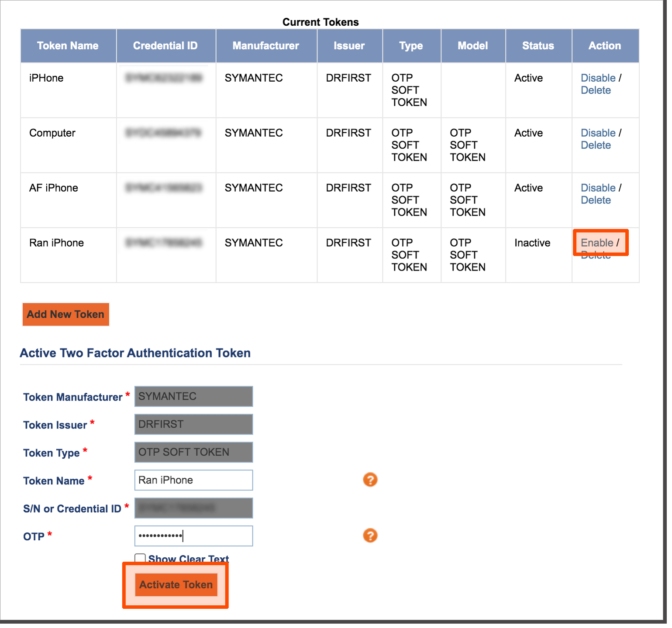Click the Add New Token button
672x628 pixels.
[65, 314]
